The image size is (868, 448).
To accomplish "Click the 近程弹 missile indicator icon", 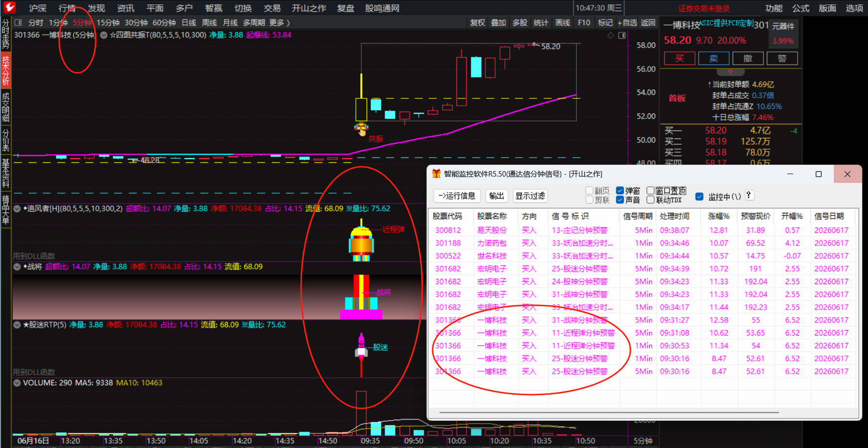I will point(361,240).
